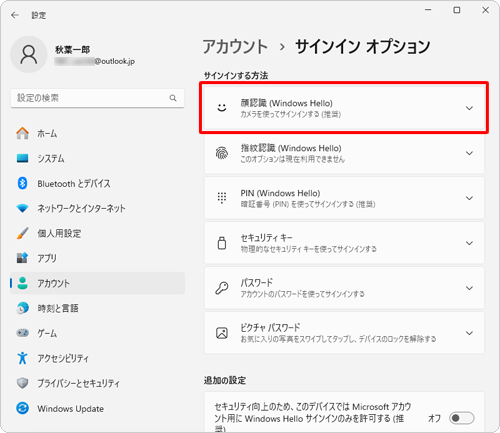Expand パスワード chevron

click(469, 288)
